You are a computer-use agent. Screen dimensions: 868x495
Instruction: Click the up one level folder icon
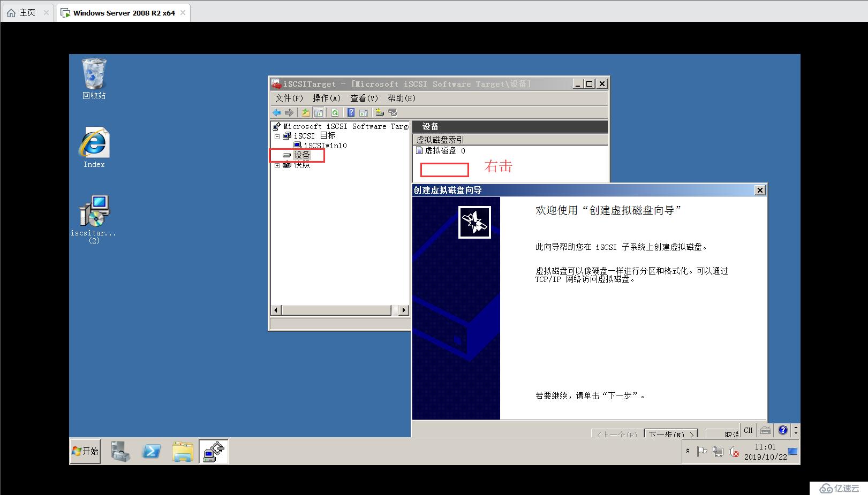click(x=305, y=112)
